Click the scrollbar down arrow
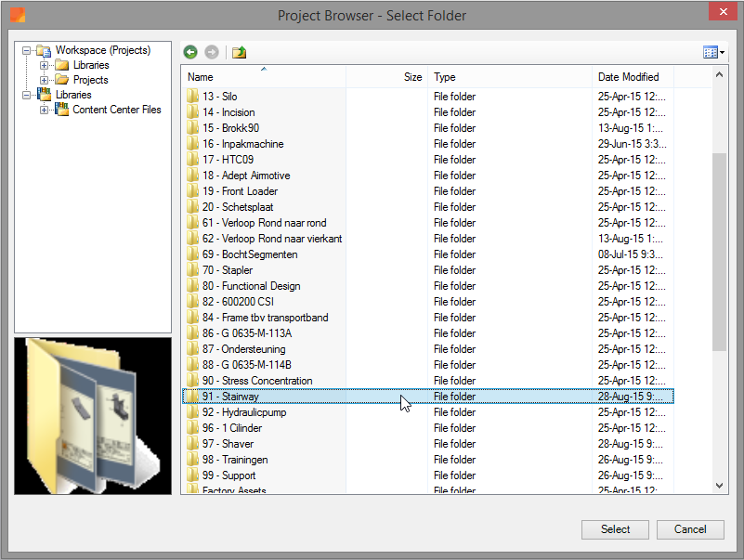This screenshot has height=560, width=744. click(x=720, y=485)
